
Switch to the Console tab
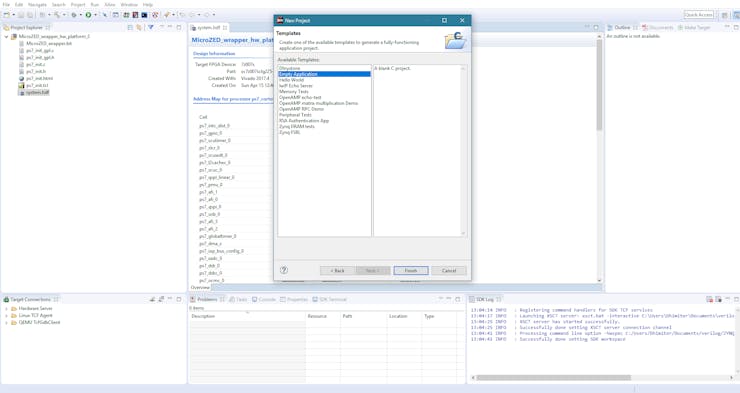[264, 300]
